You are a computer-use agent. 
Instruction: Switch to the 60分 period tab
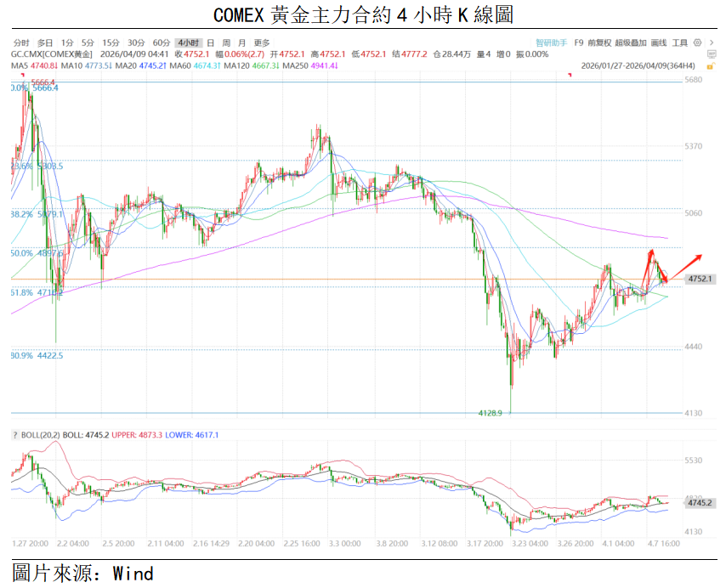tap(162, 42)
